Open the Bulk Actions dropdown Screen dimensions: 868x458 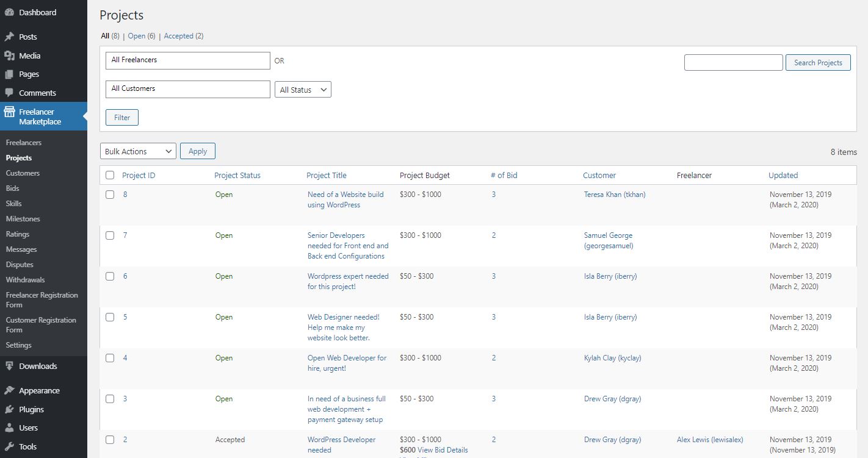pyautogui.click(x=138, y=151)
